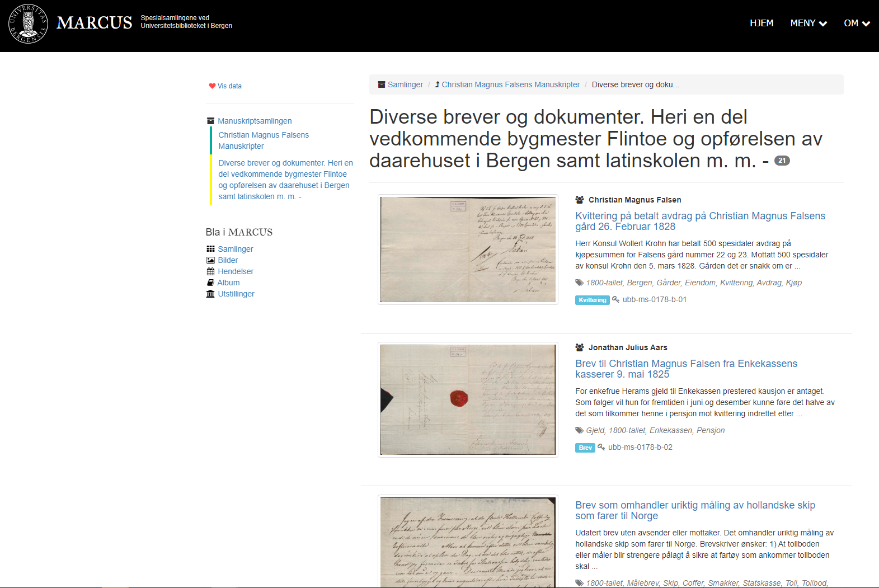The image size is (879, 588).
Task: Click the Brev type label
Action: point(585,448)
